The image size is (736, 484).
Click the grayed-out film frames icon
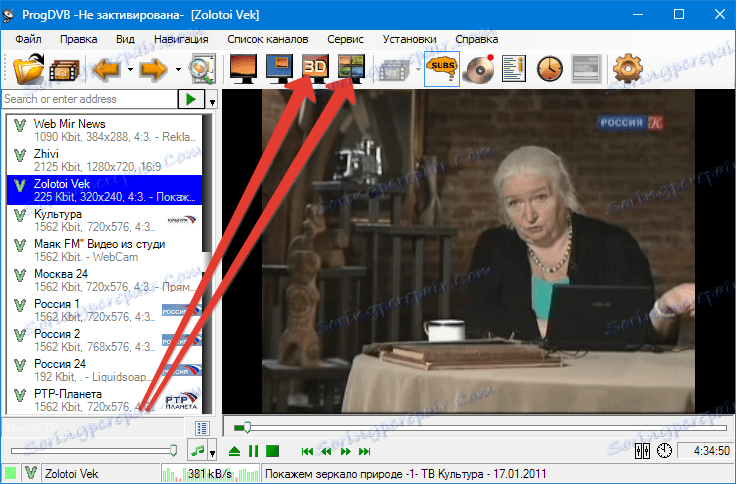(394, 69)
